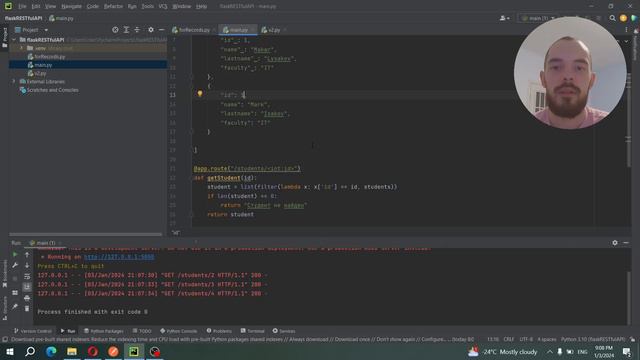Open Project panel options gear

coord(151,30)
